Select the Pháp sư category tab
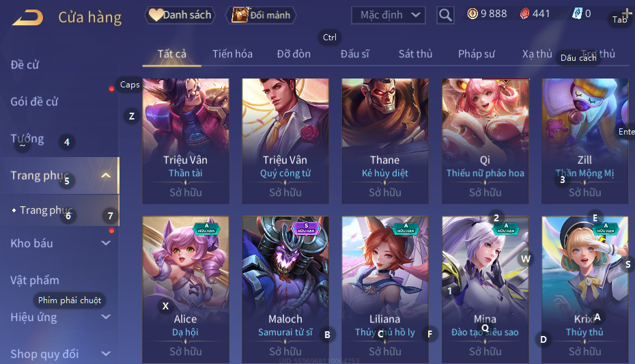 tap(477, 54)
